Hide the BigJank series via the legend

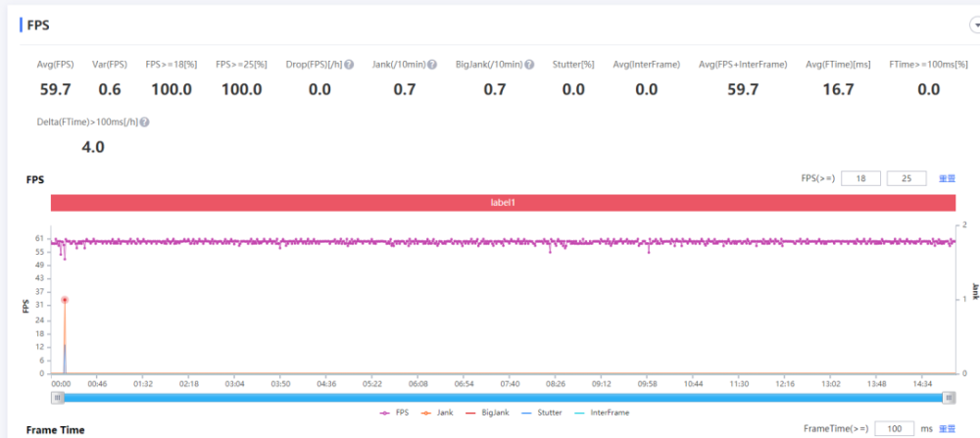tap(489, 414)
